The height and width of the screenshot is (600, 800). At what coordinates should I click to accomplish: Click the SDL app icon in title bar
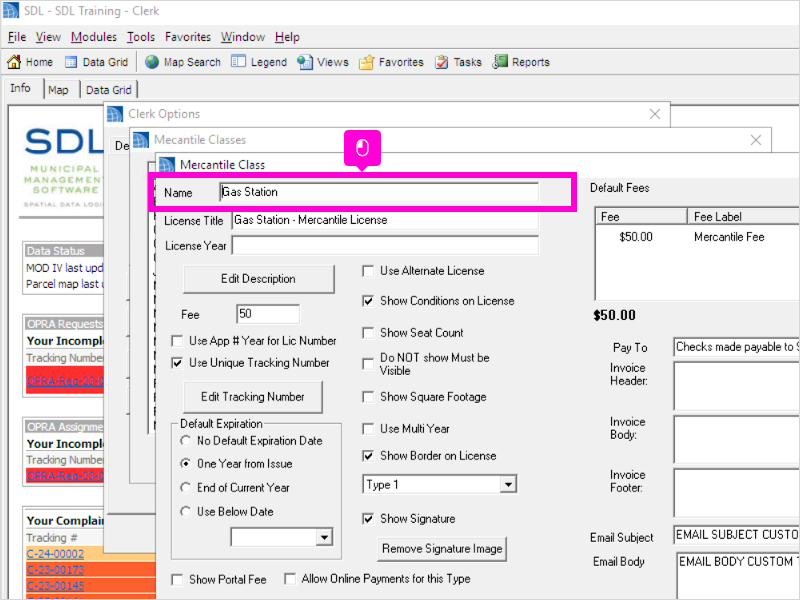coord(10,11)
